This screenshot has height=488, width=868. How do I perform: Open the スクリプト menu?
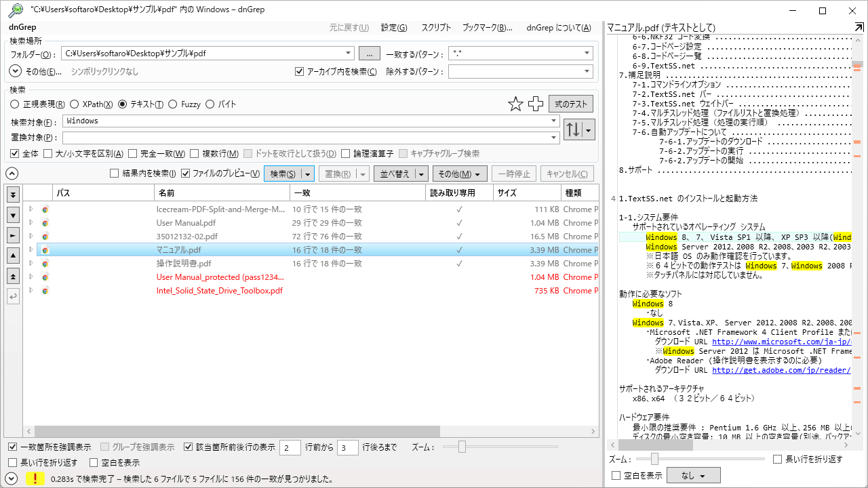(x=436, y=28)
